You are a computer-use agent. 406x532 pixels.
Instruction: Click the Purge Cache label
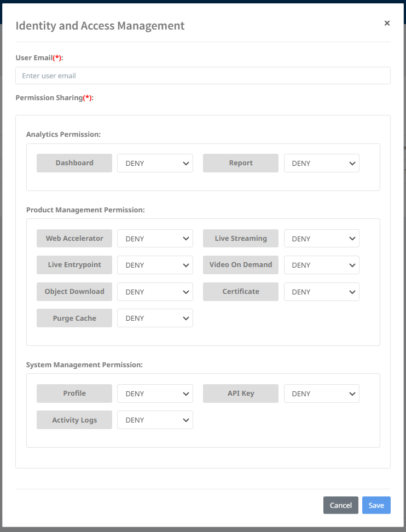click(x=74, y=318)
